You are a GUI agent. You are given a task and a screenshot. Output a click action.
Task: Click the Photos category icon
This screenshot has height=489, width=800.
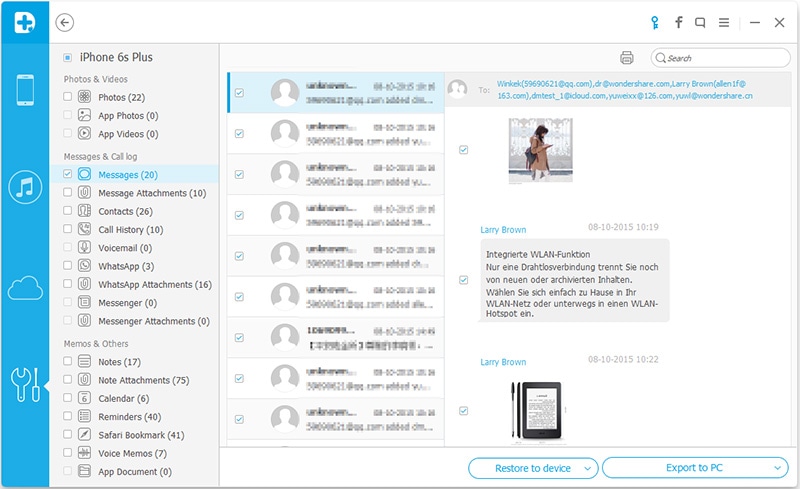coord(84,96)
